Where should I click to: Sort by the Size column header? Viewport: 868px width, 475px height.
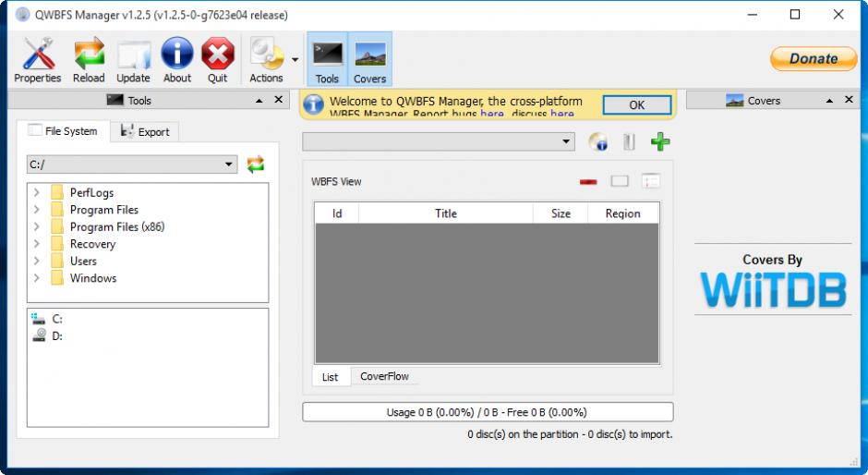(x=561, y=213)
